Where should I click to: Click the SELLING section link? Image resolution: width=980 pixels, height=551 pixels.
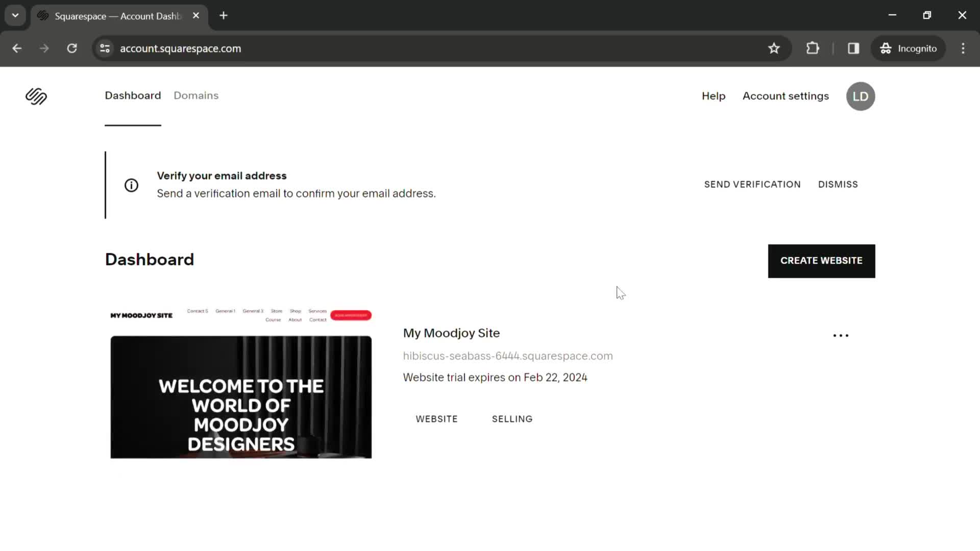pos(513,419)
